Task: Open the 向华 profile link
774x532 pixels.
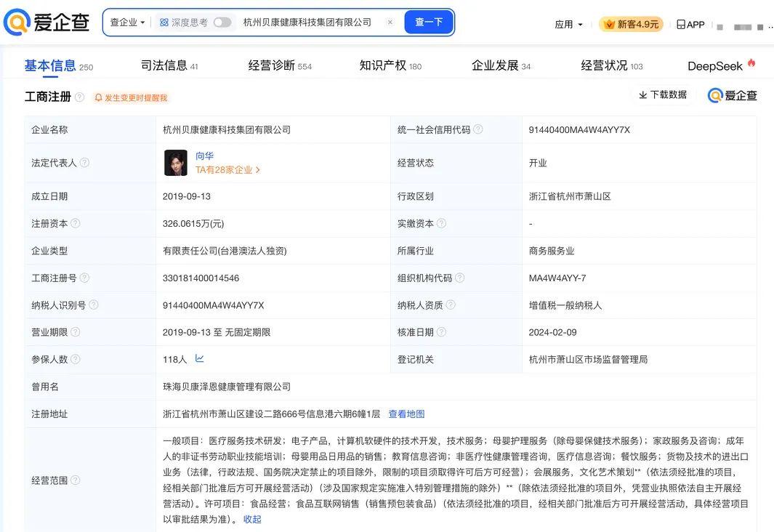Action: pos(204,156)
